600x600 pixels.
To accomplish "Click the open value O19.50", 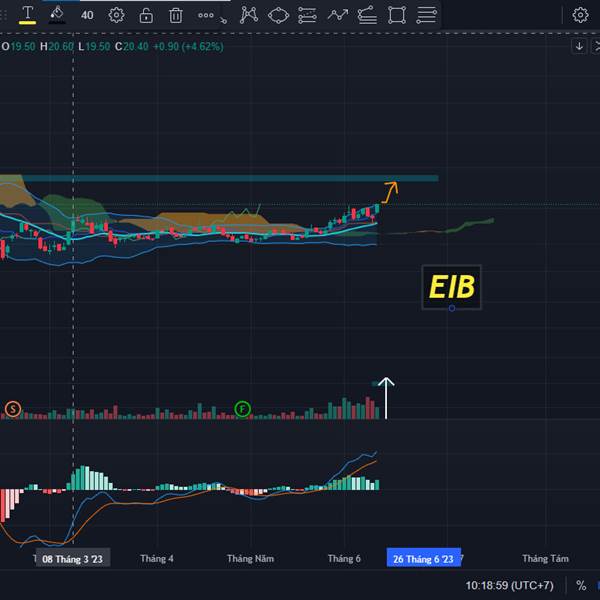I will 18,47.
